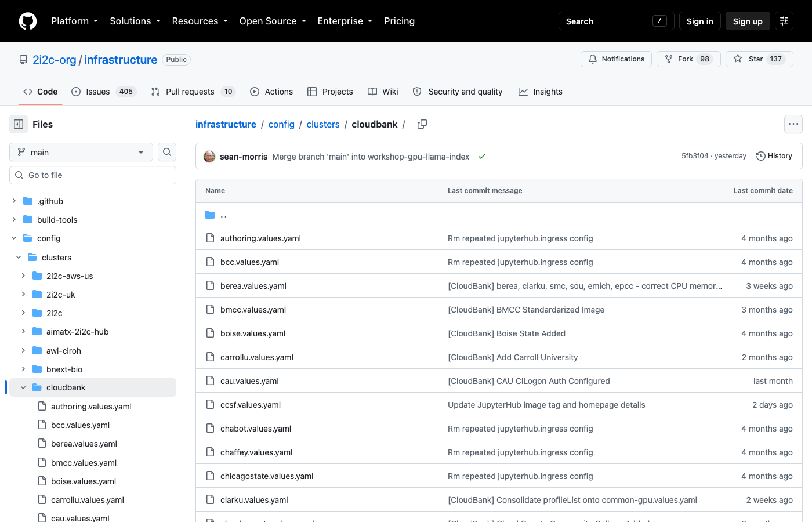Expand the bnext-bio folder chevron
The width and height of the screenshot is (812, 522).
[x=23, y=369]
